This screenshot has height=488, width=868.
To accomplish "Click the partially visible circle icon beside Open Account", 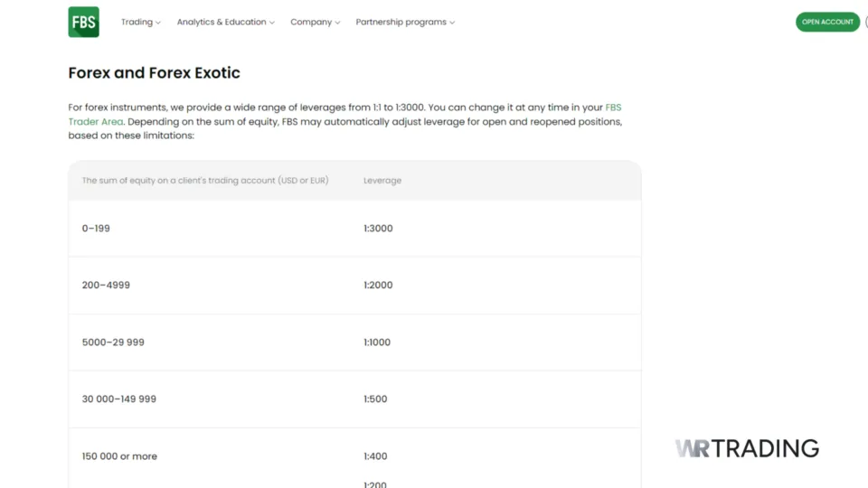I will pyautogui.click(x=865, y=22).
